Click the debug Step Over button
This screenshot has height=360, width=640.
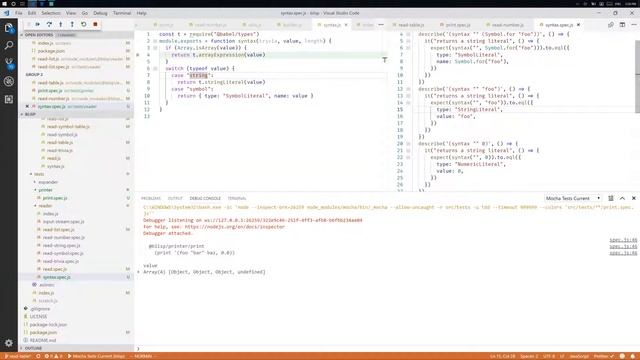pyautogui.click(x=49, y=24)
